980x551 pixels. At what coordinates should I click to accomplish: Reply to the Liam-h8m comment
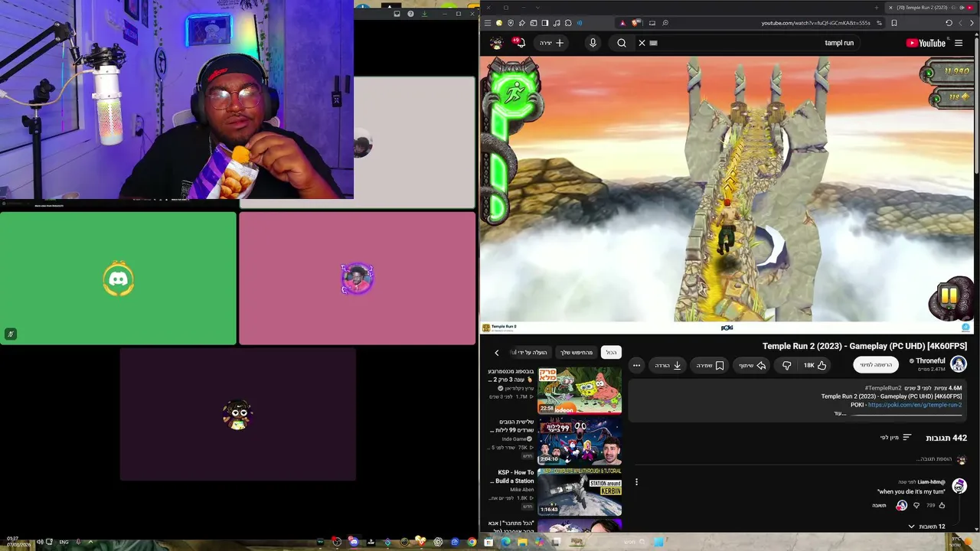point(879,505)
